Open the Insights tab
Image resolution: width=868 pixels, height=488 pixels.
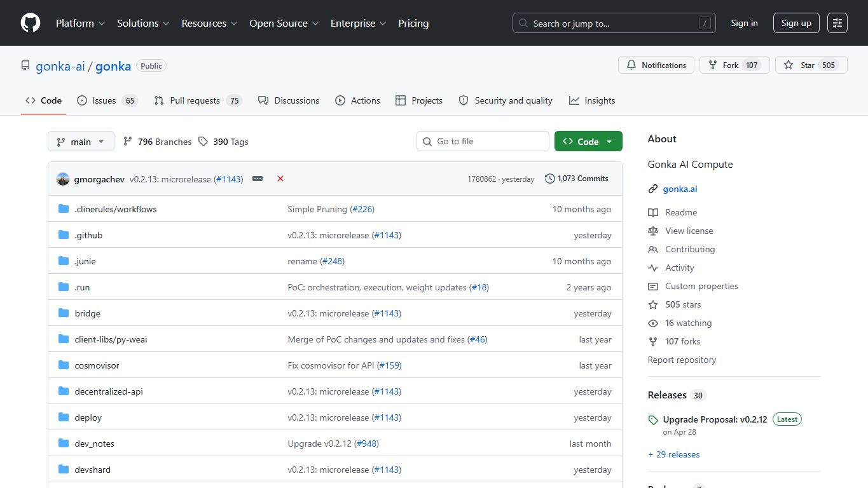click(592, 100)
